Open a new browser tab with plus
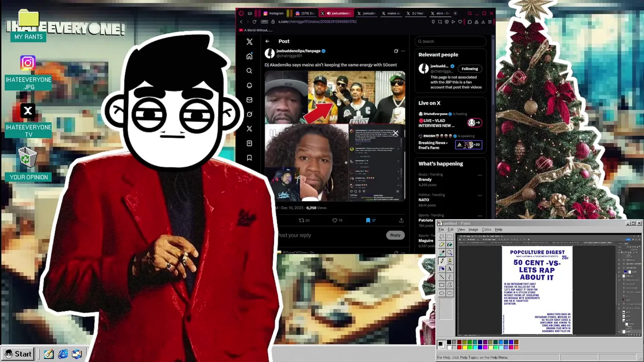 455,14
